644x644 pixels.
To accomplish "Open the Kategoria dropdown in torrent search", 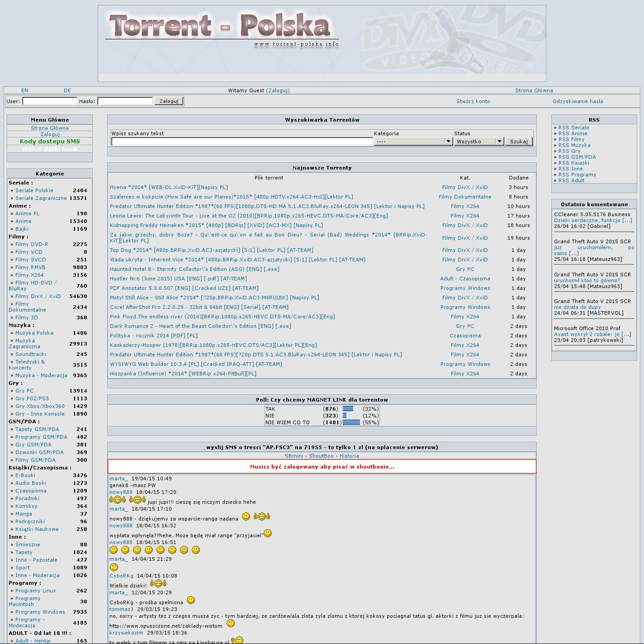I will 413,142.
